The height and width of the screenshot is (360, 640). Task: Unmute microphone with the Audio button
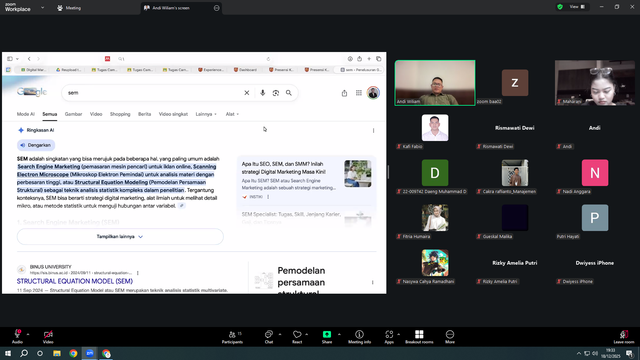tap(17, 337)
